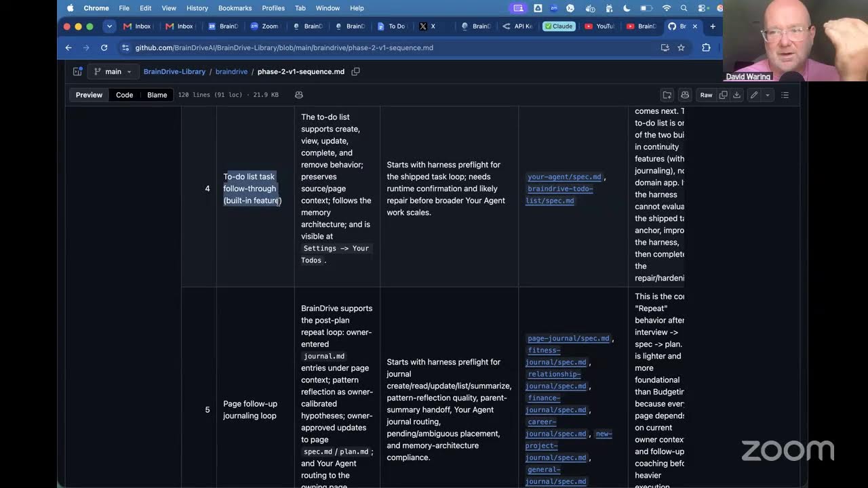Screen dimensions: 868x488
Task: Open the Apple menu
Action: (x=70, y=8)
